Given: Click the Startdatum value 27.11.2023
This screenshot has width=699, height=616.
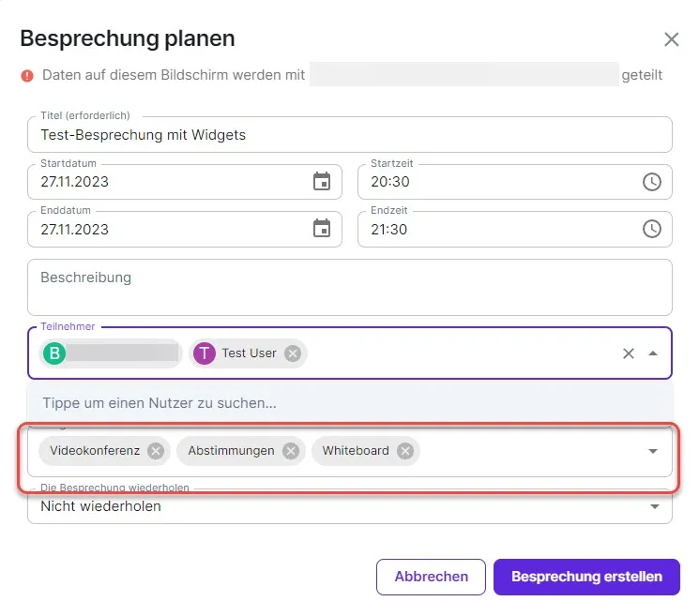Looking at the screenshot, I should pyautogui.click(x=74, y=182).
